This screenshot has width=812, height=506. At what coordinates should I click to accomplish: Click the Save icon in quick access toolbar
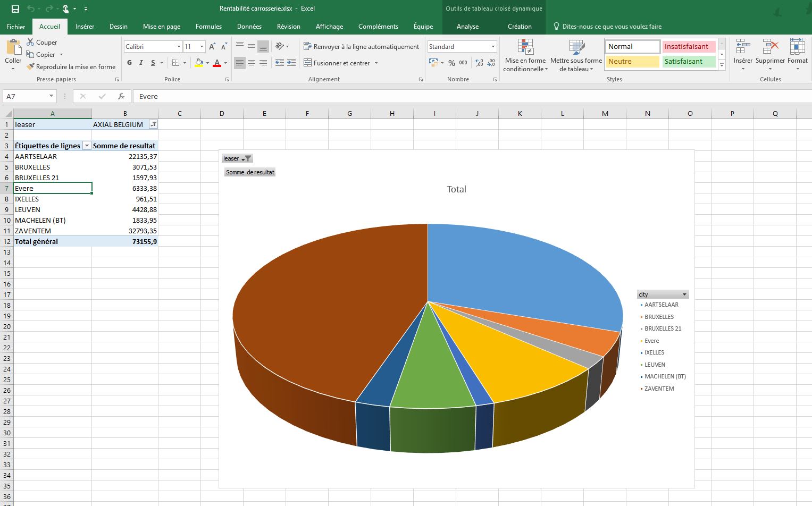click(x=15, y=9)
